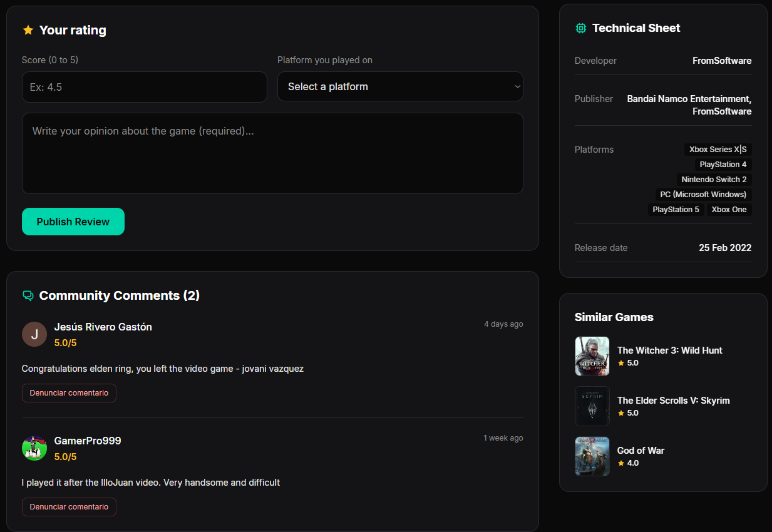Open The Elder Scrolls V: Skyrim title link
This screenshot has height=532, width=772.
[674, 401]
